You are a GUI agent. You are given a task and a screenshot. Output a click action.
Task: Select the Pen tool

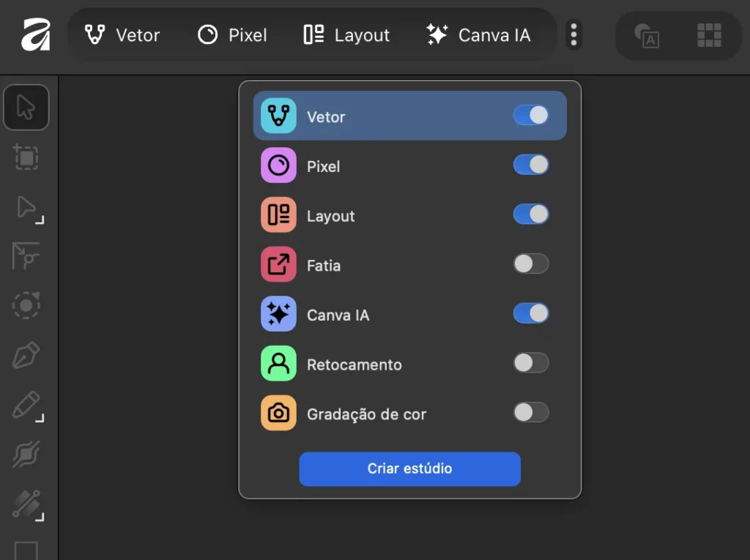[x=26, y=356]
